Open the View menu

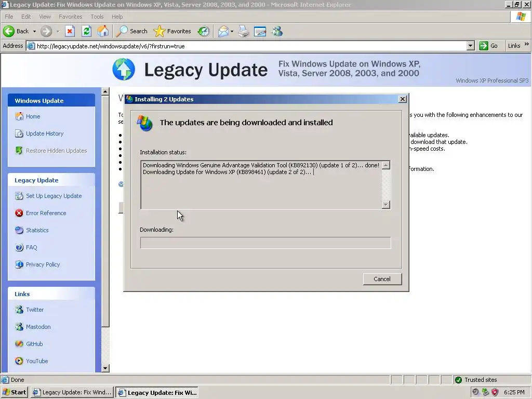click(x=45, y=17)
